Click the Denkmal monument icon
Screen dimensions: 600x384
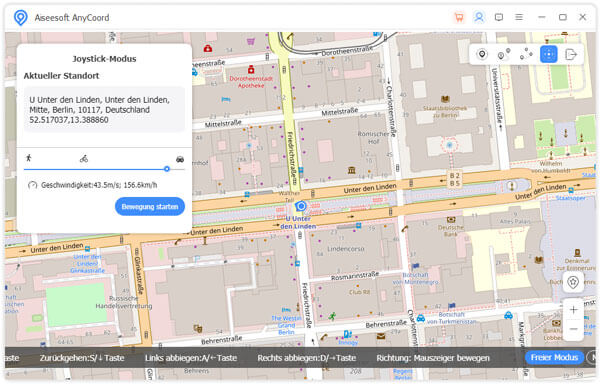(577, 252)
